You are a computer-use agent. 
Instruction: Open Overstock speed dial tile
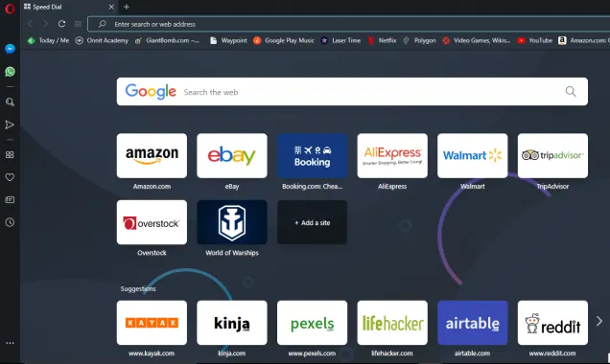click(x=152, y=222)
